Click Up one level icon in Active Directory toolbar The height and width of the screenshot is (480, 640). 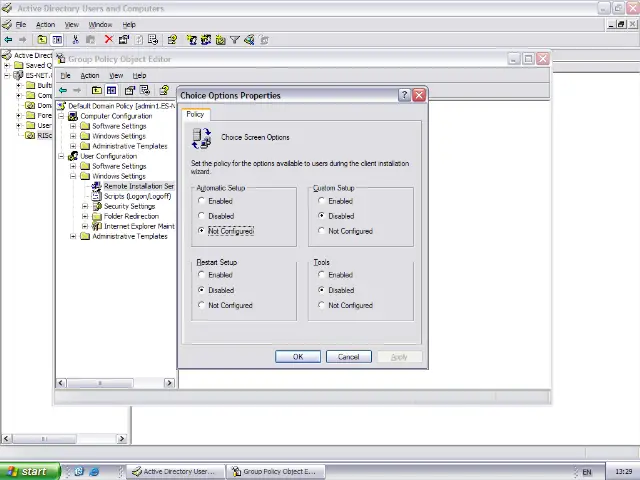click(x=42, y=40)
